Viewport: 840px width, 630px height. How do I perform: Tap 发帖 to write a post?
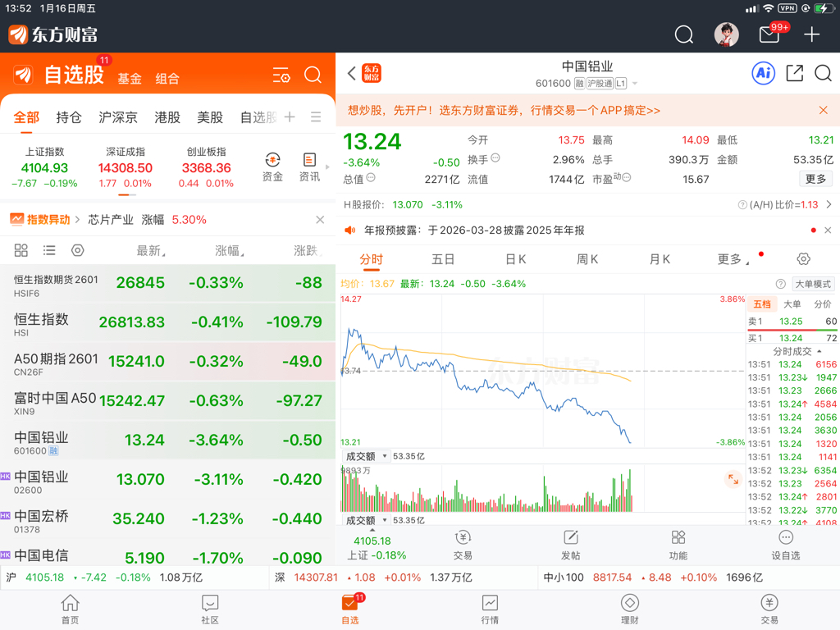point(571,546)
